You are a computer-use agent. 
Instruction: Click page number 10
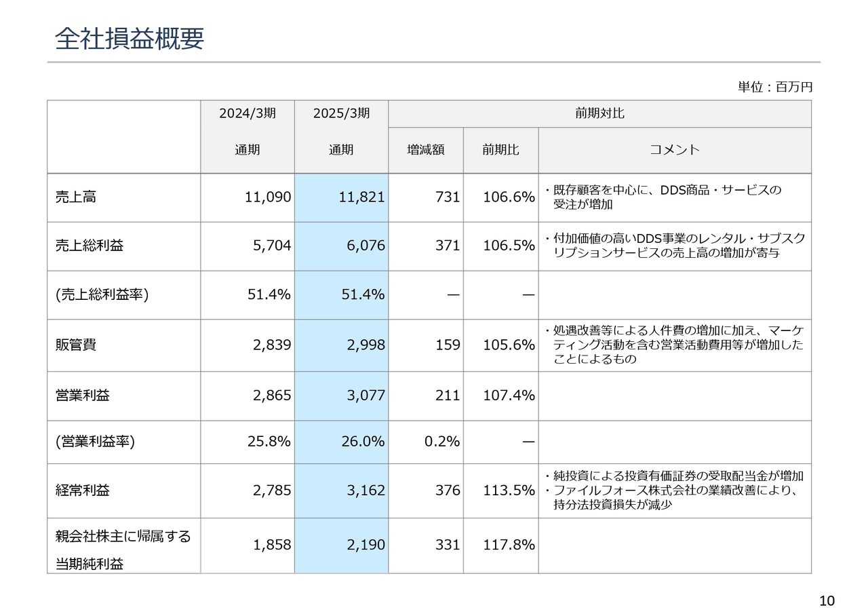[827, 600]
